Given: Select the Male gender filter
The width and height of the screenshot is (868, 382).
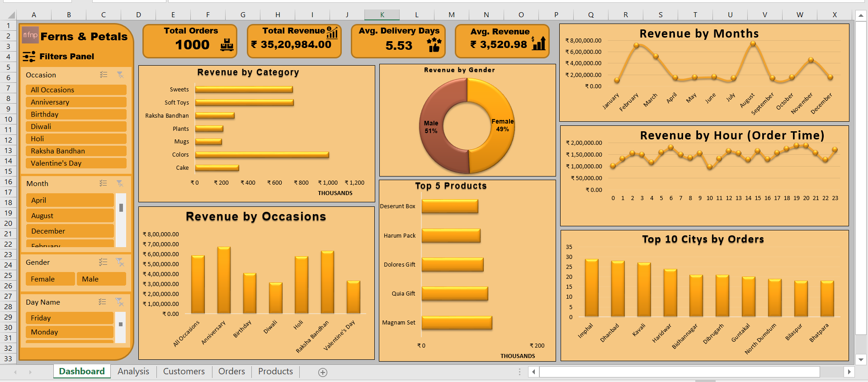Looking at the screenshot, I should [x=101, y=279].
